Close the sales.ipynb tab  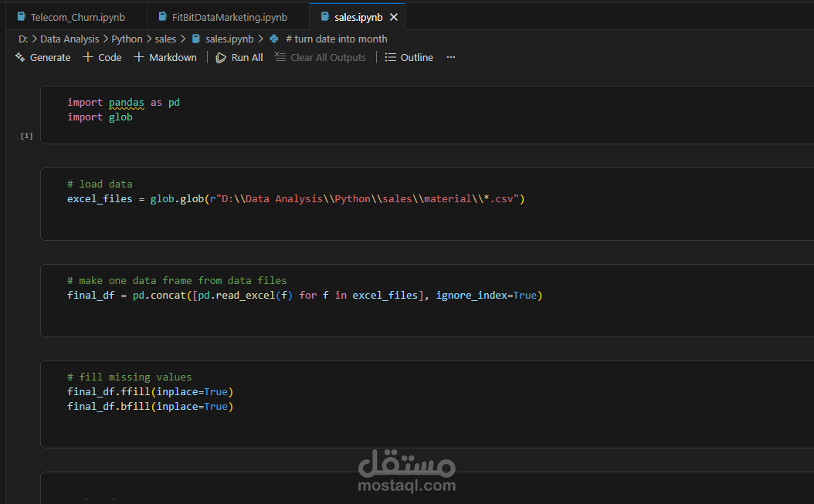[x=394, y=17]
